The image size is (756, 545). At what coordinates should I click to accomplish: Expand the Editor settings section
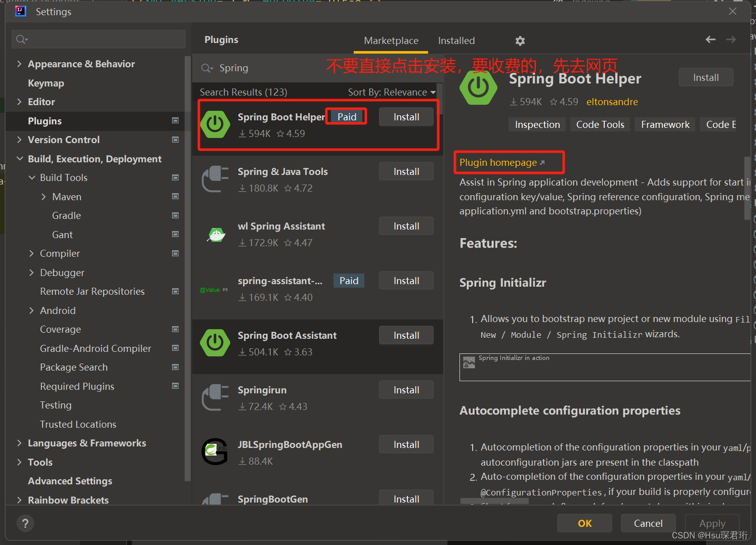[19, 102]
